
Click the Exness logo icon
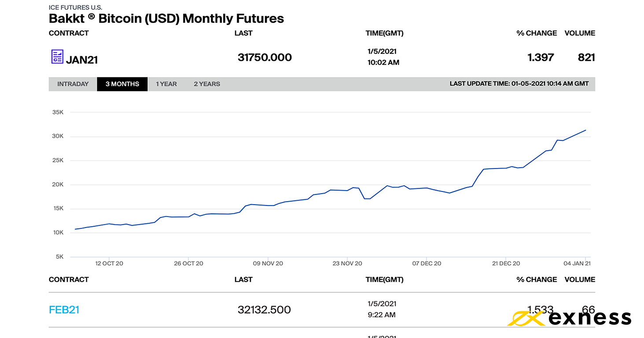pos(527,318)
